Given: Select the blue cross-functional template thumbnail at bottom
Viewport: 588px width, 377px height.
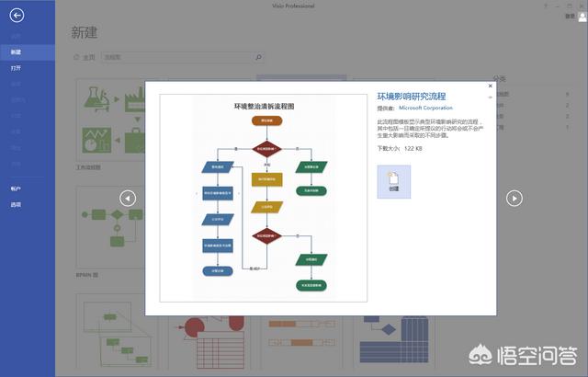Looking at the screenshot, I should pyautogui.click(x=394, y=341).
